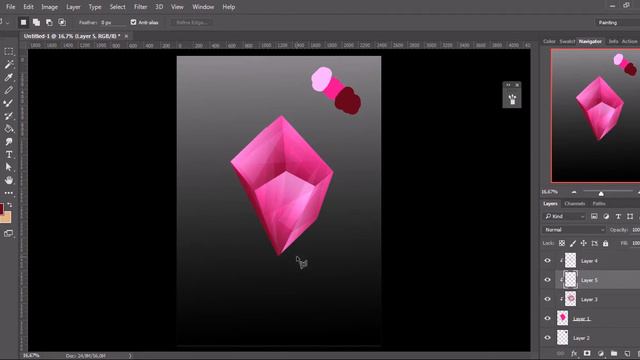Click the Navigator zoom slider handle

[x=601, y=193]
